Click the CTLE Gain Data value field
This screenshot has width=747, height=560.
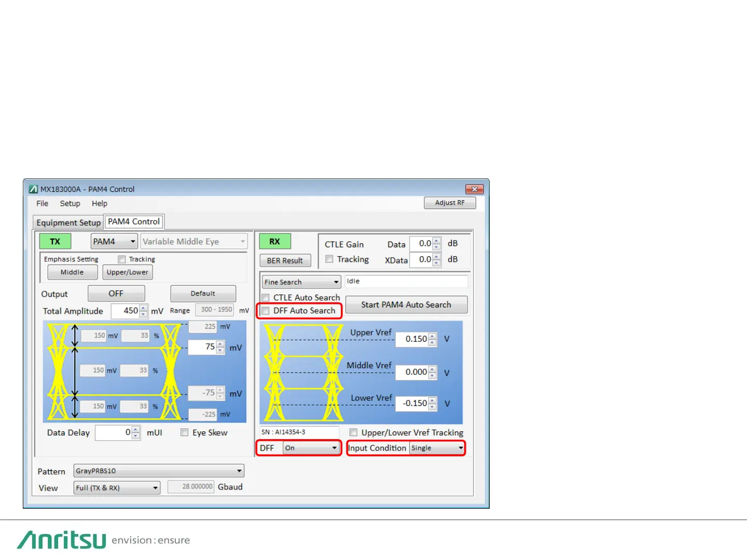[x=421, y=243]
